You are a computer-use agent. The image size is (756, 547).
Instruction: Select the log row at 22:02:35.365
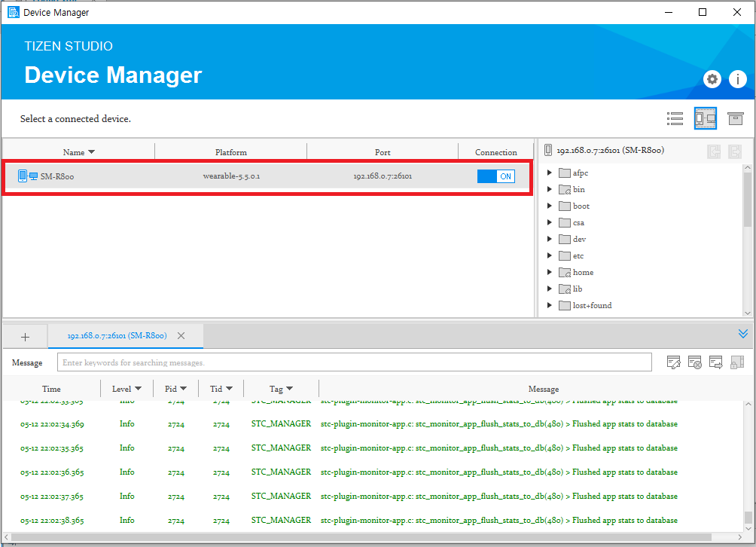coord(373,448)
